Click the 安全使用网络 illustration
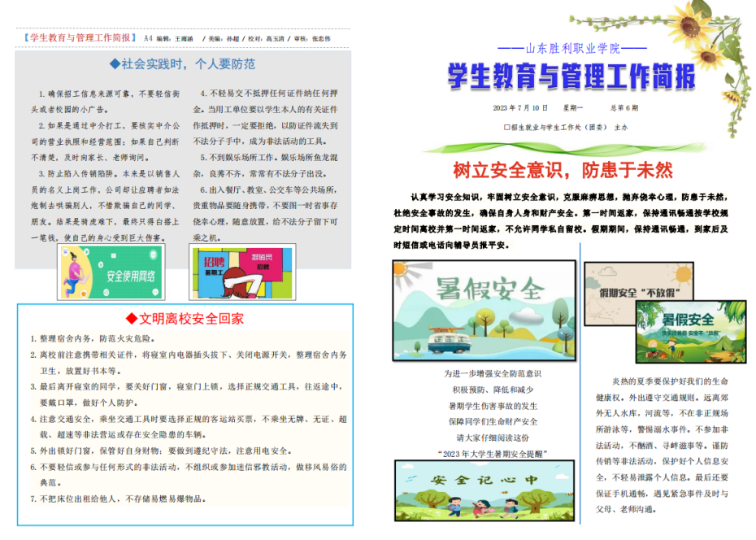756x540 pixels. 109,272
